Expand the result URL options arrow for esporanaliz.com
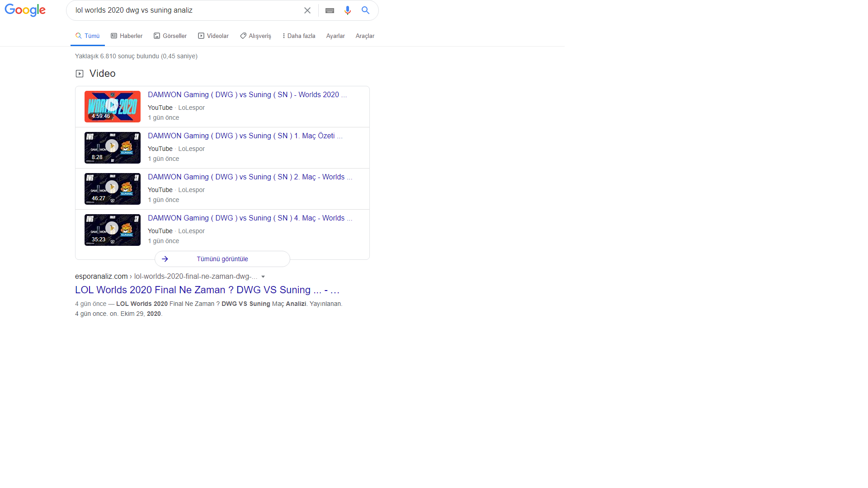This screenshot has height=488, width=868. pyautogui.click(x=264, y=277)
